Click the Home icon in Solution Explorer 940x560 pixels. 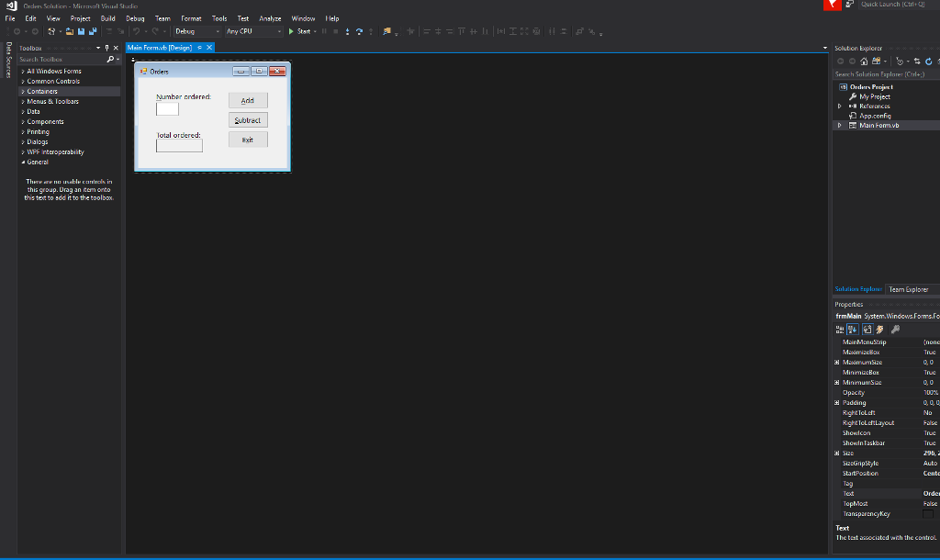pyautogui.click(x=864, y=61)
